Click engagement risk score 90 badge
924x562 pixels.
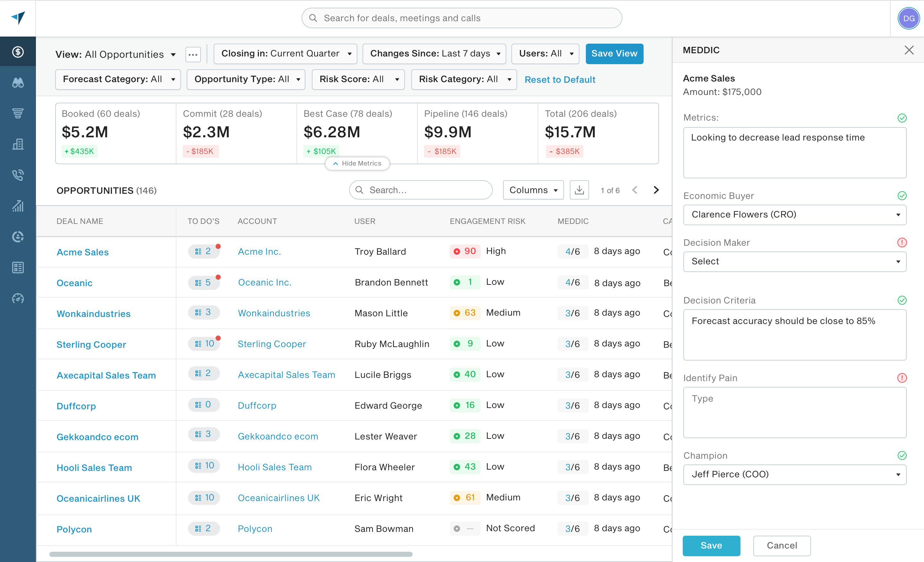[x=464, y=251]
